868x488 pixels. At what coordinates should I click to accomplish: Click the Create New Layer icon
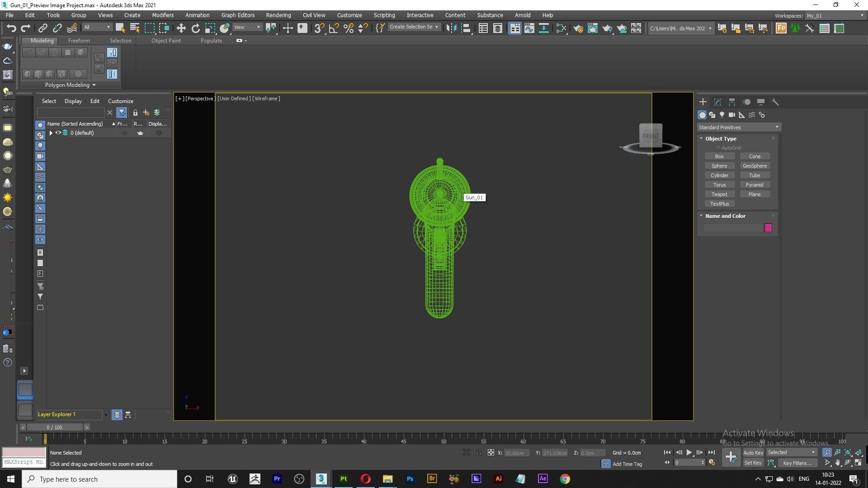(146, 113)
